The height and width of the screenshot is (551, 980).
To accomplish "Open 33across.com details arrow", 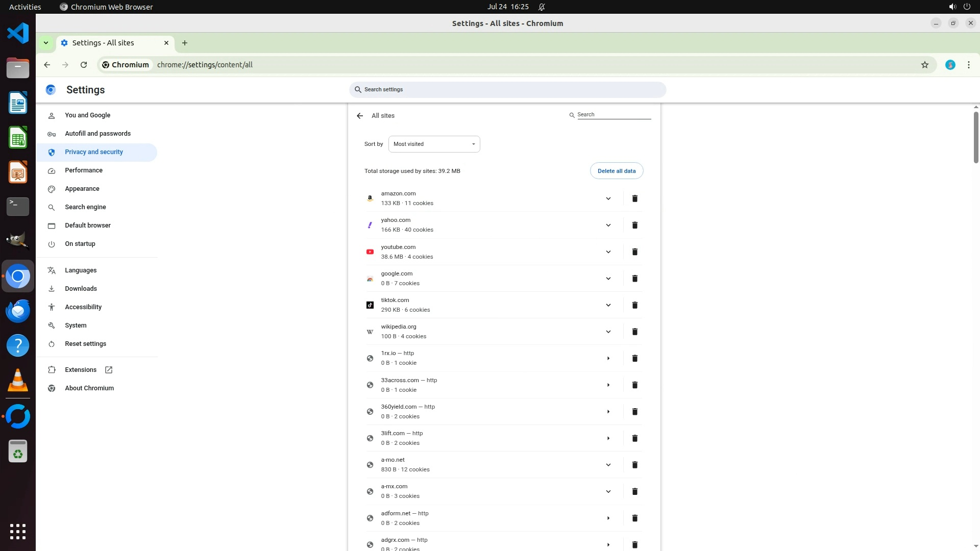I will point(608,385).
